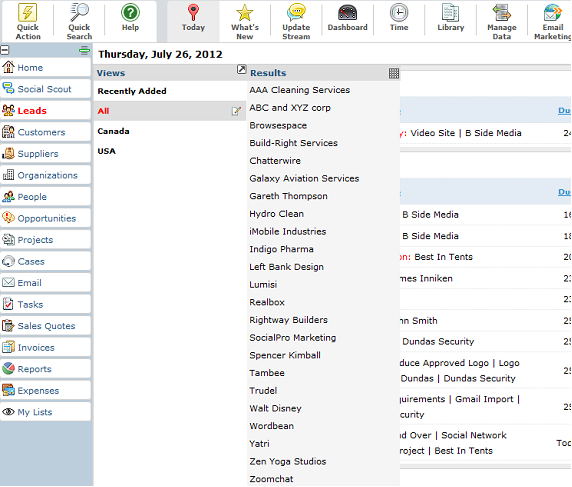
Task: Open Projects module
Action: (45, 240)
